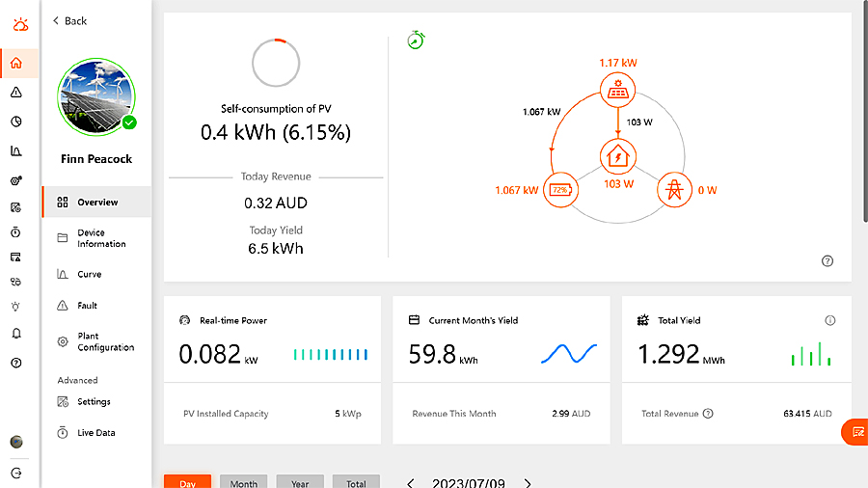
Task: Click the battery 72% icon in the flow diagram
Action: (x=560, y=190)
